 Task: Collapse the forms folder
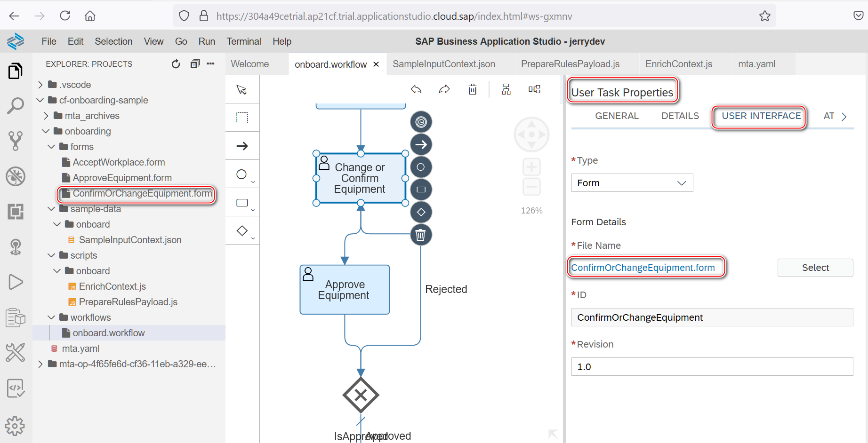(52, 146)
